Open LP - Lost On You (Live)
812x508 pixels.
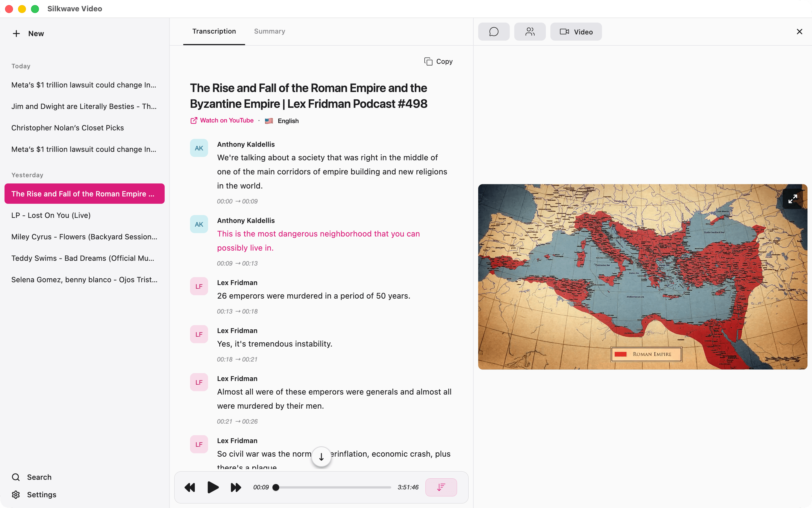(x=84, y=215)
